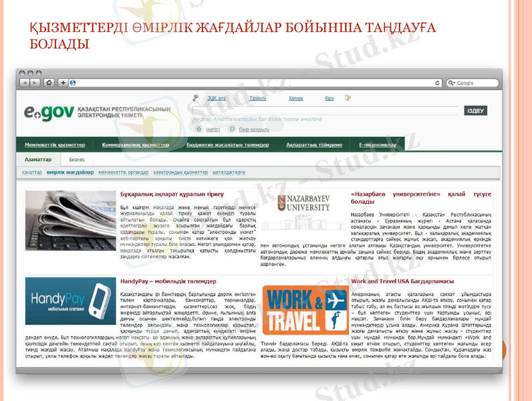The image size is (532, 401).
Task: Switch to the Бизнес tab
Action: tap(77, 159)
